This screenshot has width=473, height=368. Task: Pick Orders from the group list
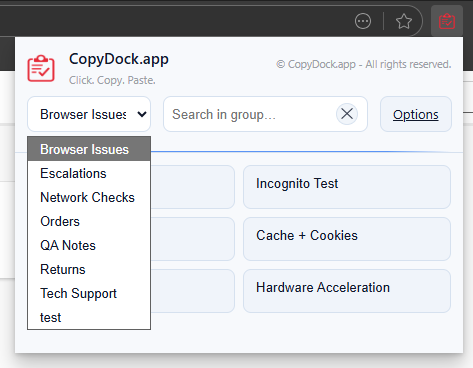(89, 221)
